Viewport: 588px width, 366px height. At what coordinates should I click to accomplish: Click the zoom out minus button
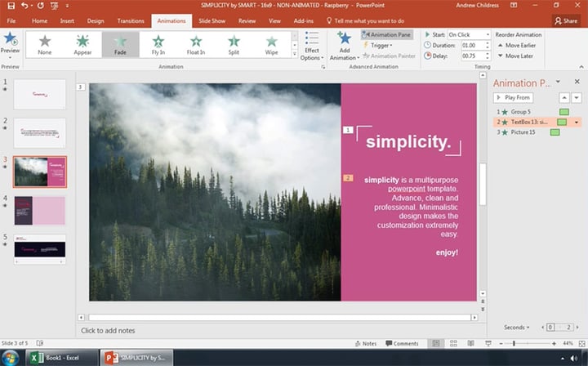[501, 343]
